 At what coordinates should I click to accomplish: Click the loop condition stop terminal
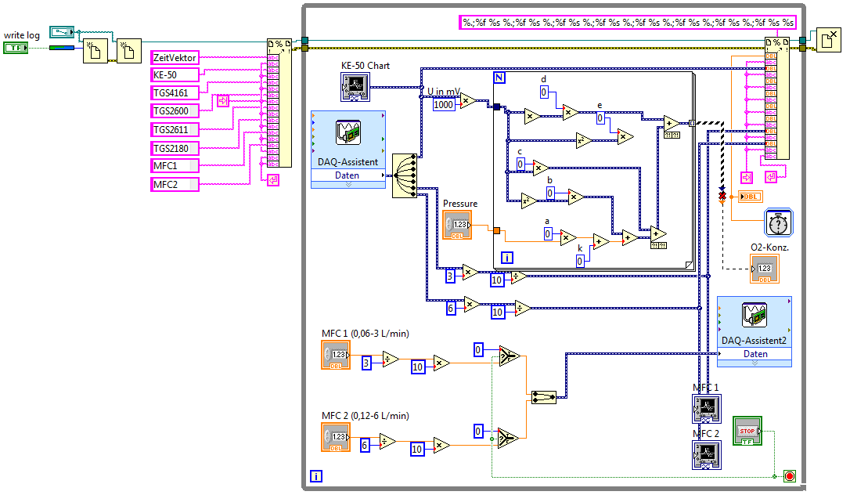[790, 476]
